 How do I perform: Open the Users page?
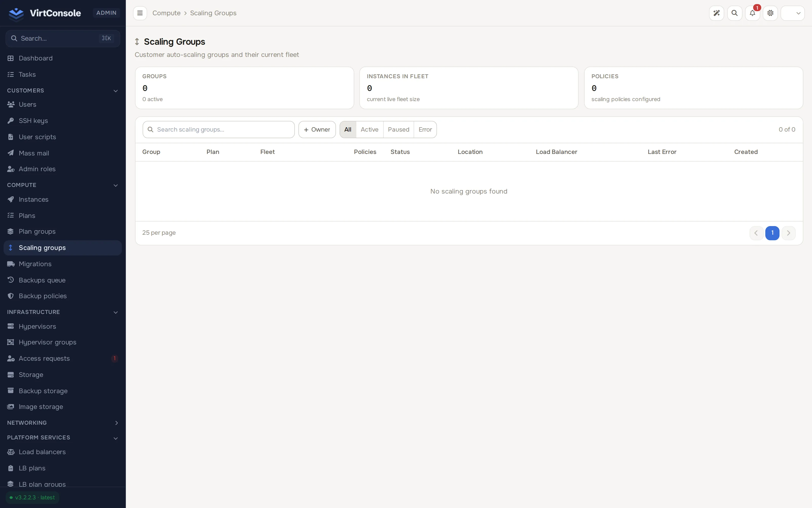63,104
